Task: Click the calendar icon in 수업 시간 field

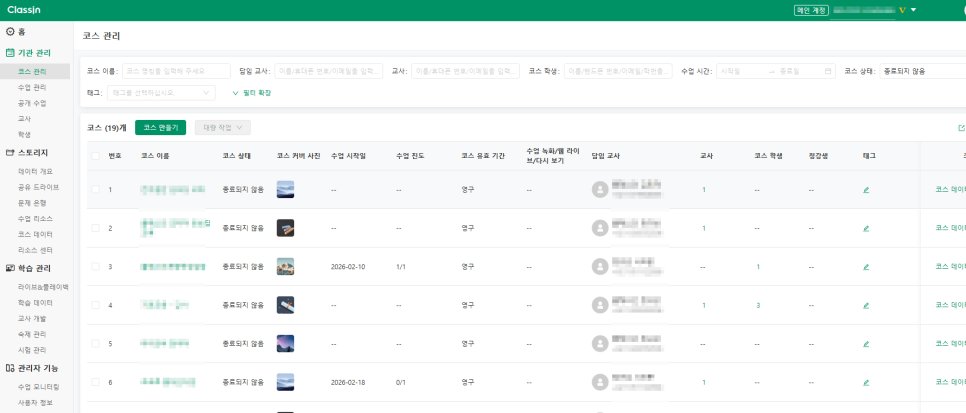Action: pos(827,71)
